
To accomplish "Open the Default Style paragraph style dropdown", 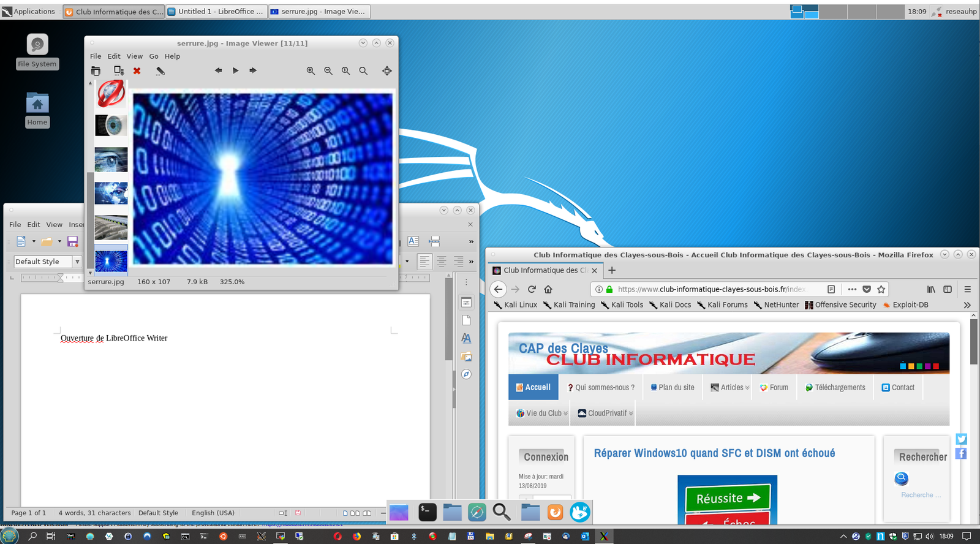I will tap(77, 262).
